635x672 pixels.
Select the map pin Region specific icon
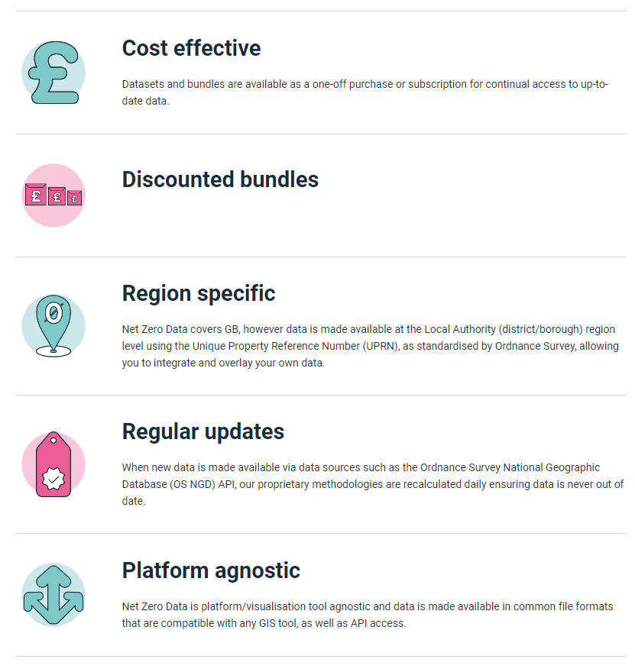coord(53,325)
